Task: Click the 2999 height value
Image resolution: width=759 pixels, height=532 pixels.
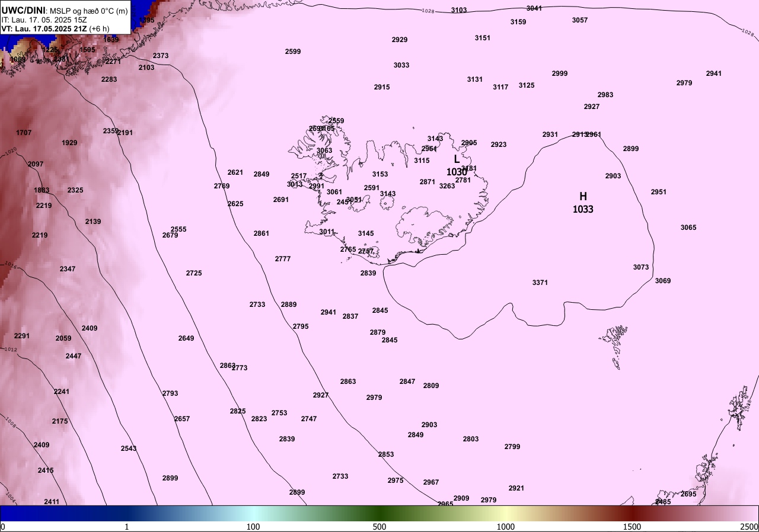Action: [x=560, y=73]
